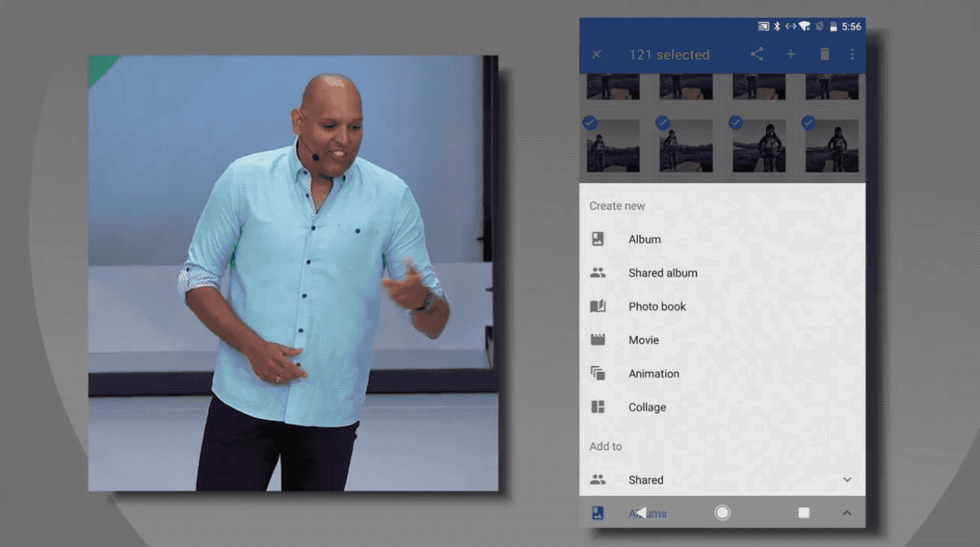980x547 pixels.
Task: Tap the "121 selected" count text
Action: pos(669,55)
